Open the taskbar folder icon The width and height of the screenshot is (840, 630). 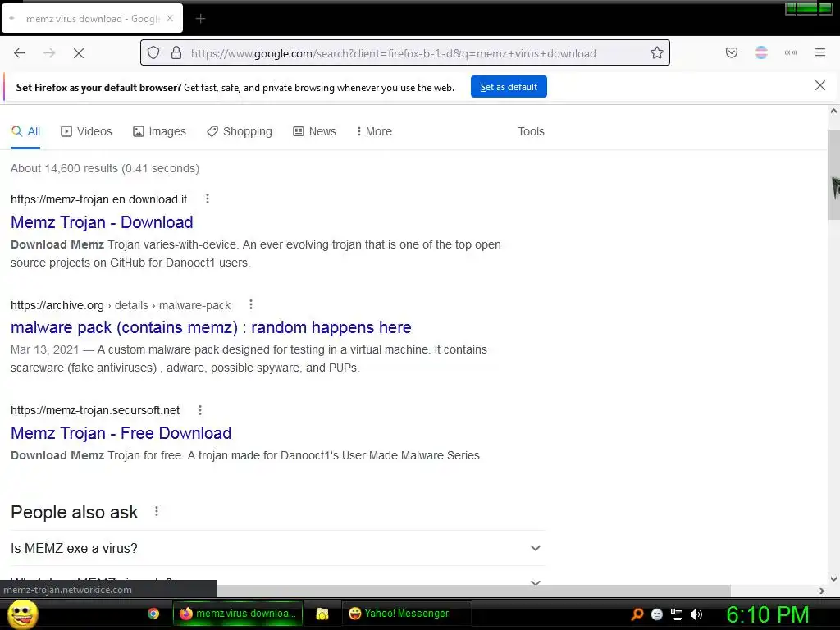pos(322,614)
